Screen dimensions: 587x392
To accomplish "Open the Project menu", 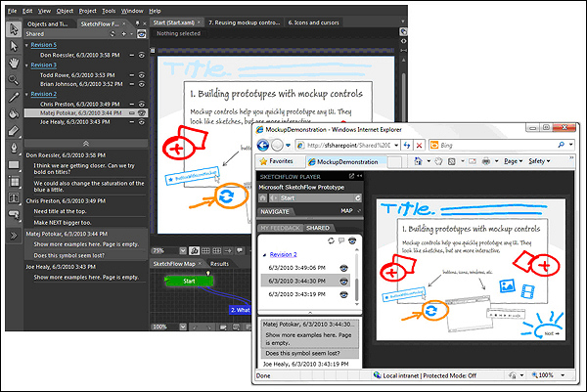I will (x=88, y=11).
